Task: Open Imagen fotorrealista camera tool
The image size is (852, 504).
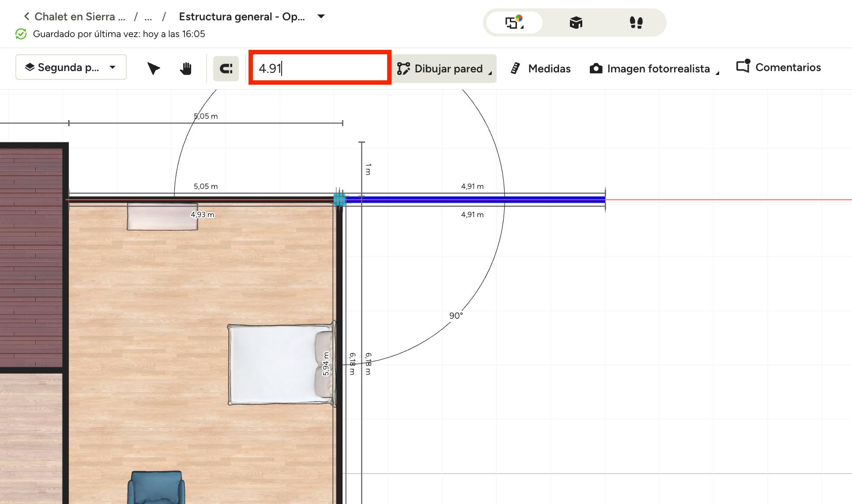Action: 650,68
